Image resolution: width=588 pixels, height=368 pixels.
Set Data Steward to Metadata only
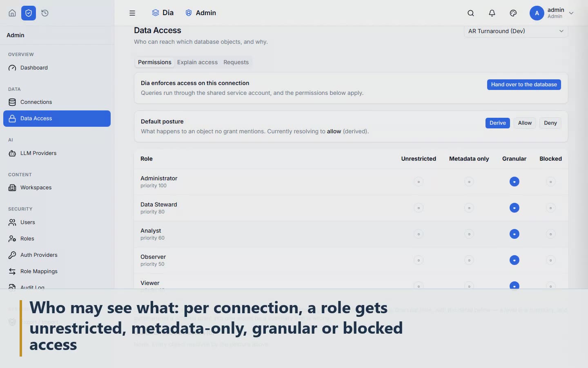(469, 208)
